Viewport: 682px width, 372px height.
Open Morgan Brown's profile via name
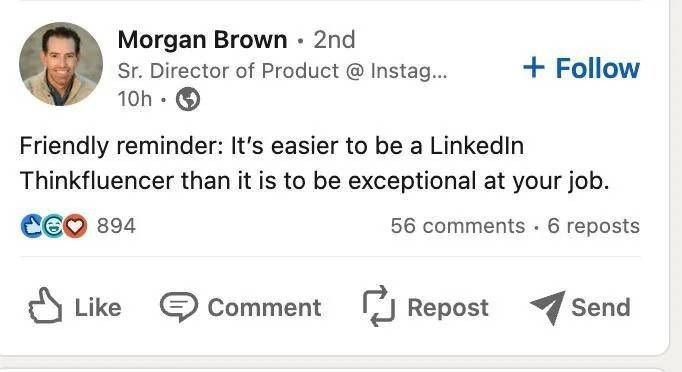(202, 40)
